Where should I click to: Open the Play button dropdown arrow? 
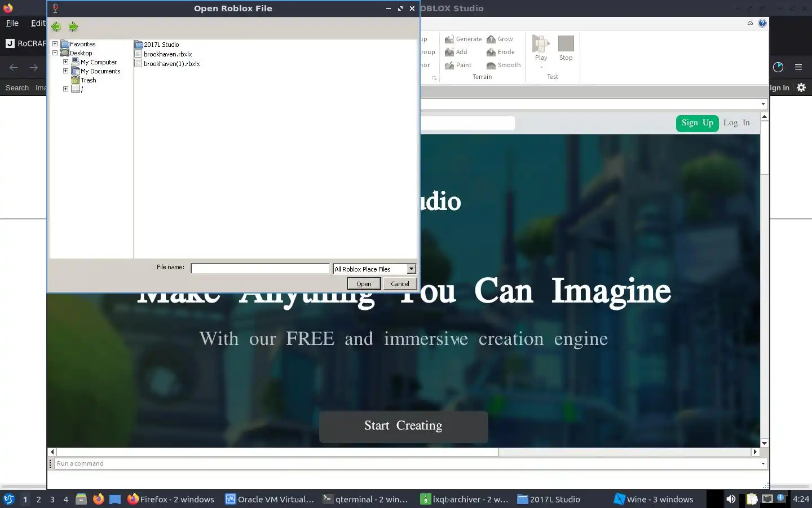click(541, 67)
